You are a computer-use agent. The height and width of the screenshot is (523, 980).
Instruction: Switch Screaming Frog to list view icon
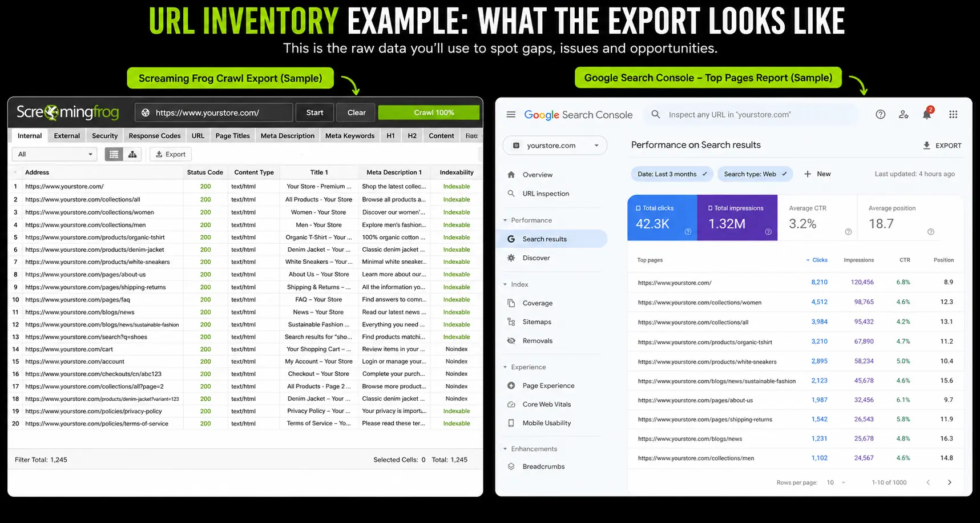tap(114, 154)
